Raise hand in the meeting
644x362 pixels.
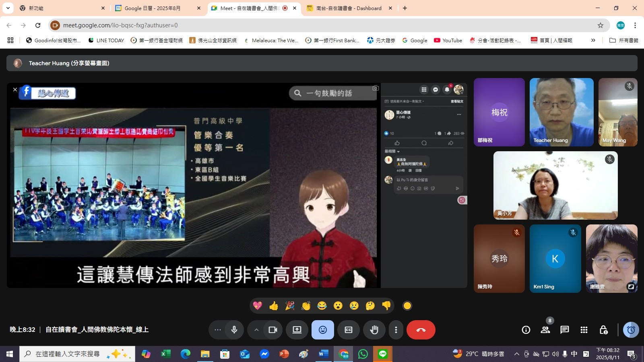click(374, 330)
